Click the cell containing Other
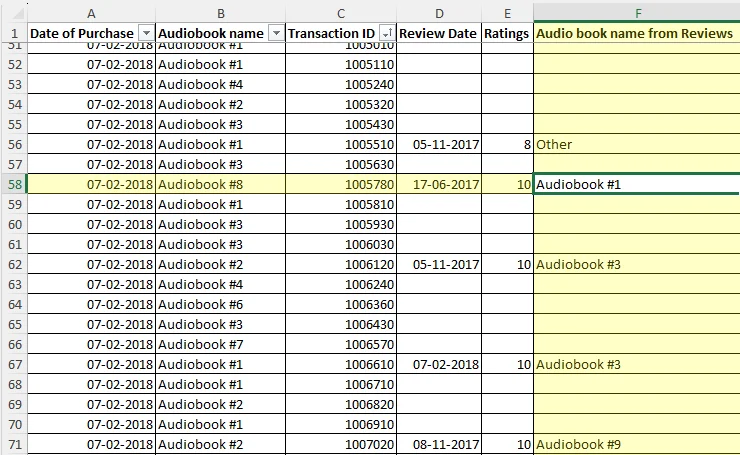 click(637, 144)
